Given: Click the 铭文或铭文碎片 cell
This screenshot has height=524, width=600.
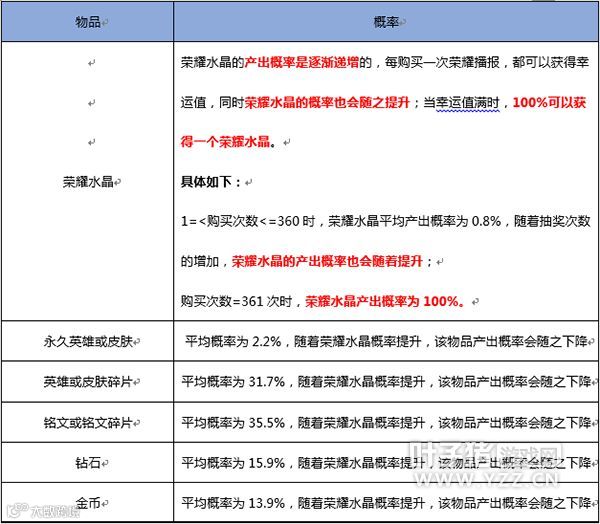Looking at the screenshot, I should click(x=88, y=423).
